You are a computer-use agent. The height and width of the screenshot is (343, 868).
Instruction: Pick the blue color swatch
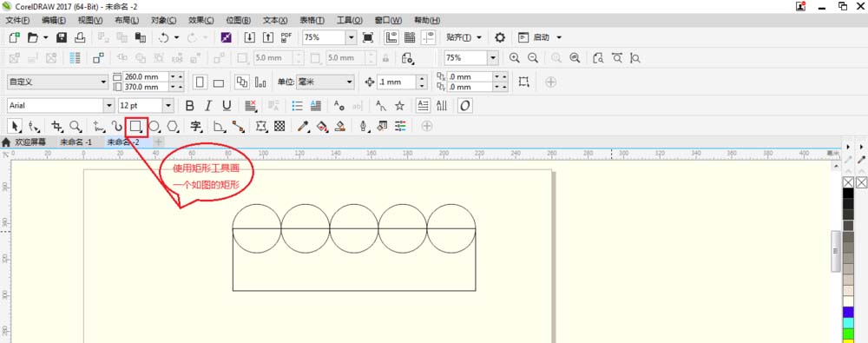coord(848,312)
